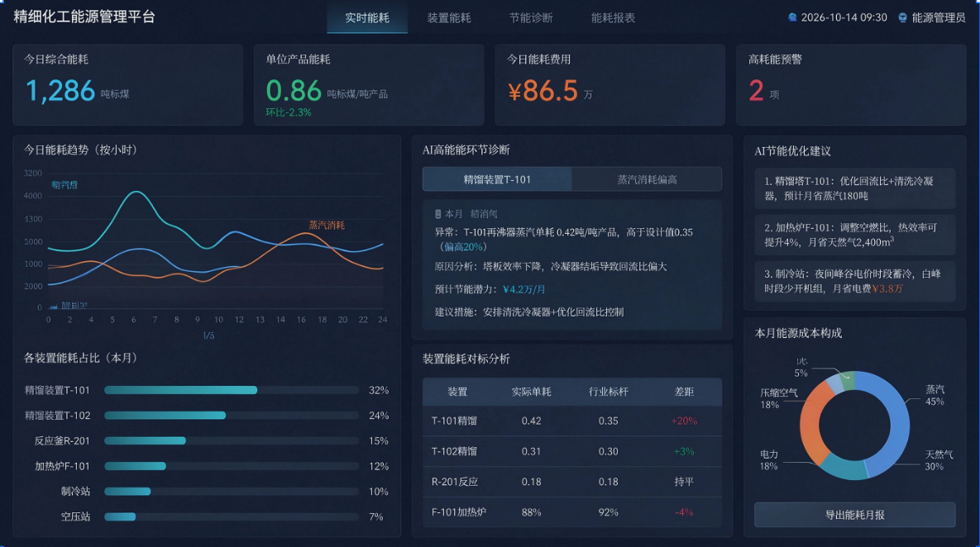Click the 偏高20% highlighted text
The image size is (980, 547).
(x=463, y=247)
